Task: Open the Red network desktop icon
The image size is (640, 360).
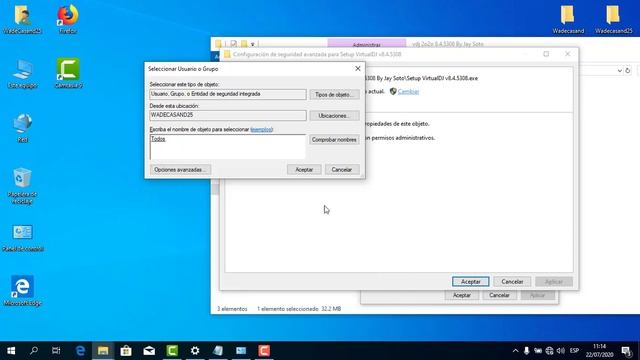Action: click(x=22, y=128)
